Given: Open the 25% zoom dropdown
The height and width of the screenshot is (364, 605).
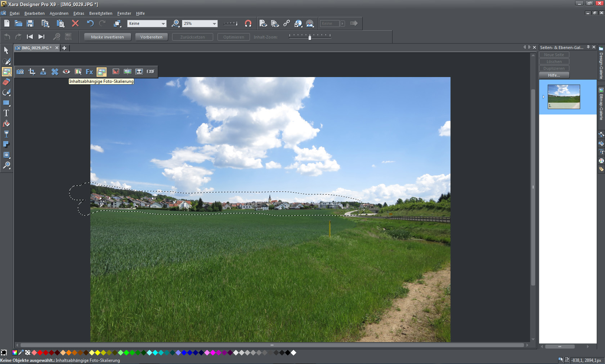Looking at the screenshot, I should click(214, 24).
